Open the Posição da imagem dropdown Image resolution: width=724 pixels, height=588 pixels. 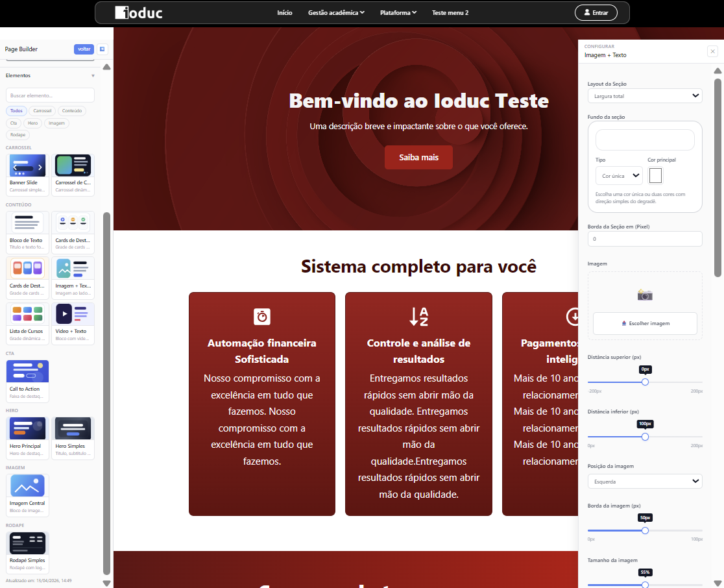point(644,481)
